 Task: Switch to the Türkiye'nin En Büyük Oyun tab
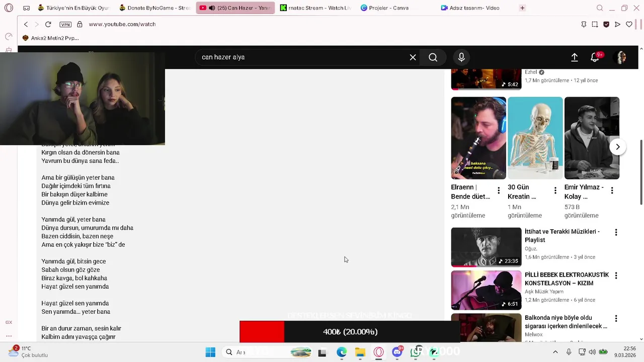(73, 8)
